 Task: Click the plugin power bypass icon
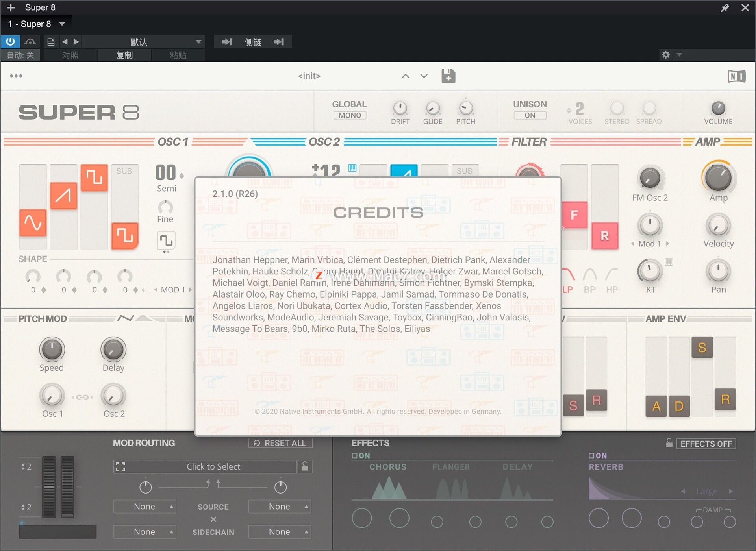10,42
